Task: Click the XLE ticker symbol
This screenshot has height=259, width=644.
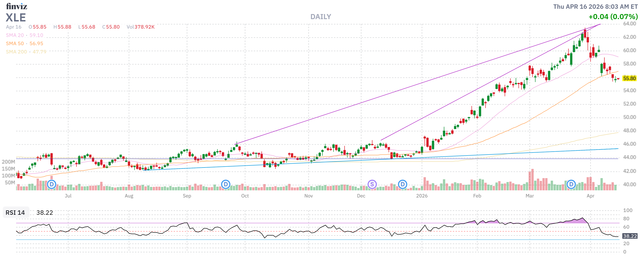Action: 16,18
